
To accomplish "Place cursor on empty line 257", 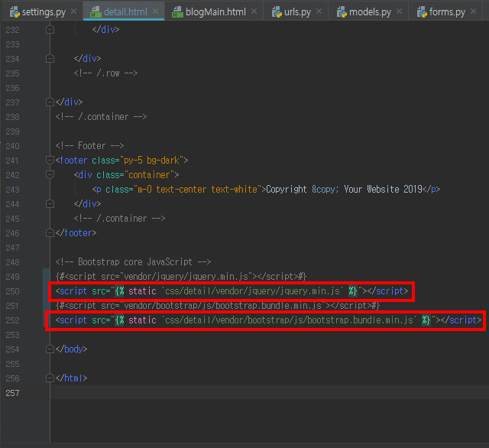I will tap(270, 393).
